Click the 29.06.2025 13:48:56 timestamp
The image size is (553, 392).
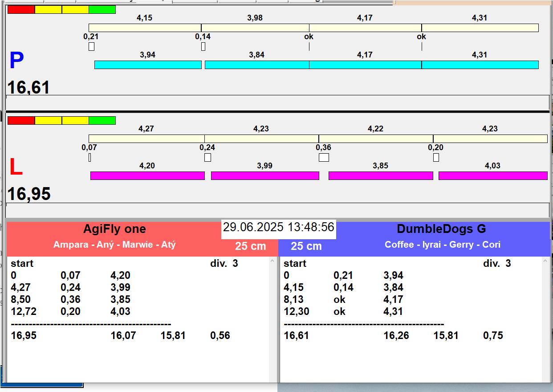[278, 227]
